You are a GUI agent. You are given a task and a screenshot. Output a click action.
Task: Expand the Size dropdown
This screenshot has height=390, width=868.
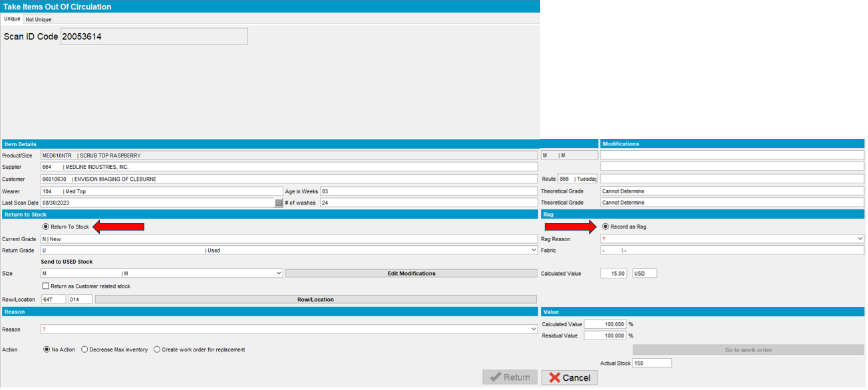pyautogui.click(x=279, y=273)
